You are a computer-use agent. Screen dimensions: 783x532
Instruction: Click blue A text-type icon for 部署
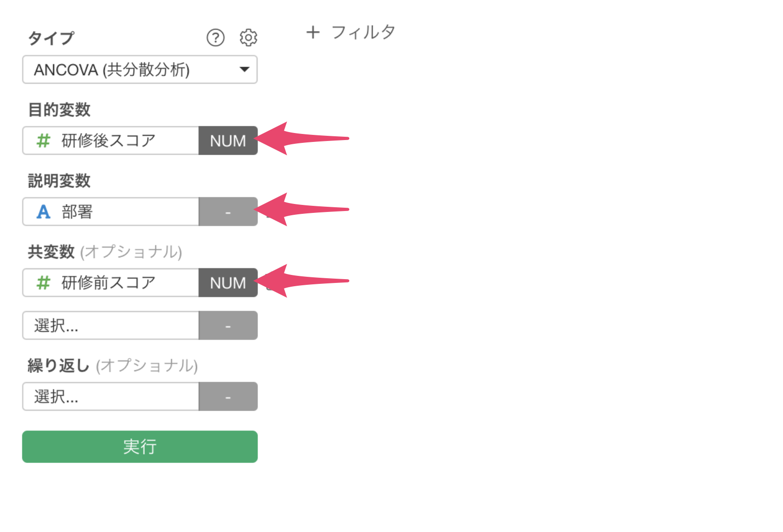43,211
